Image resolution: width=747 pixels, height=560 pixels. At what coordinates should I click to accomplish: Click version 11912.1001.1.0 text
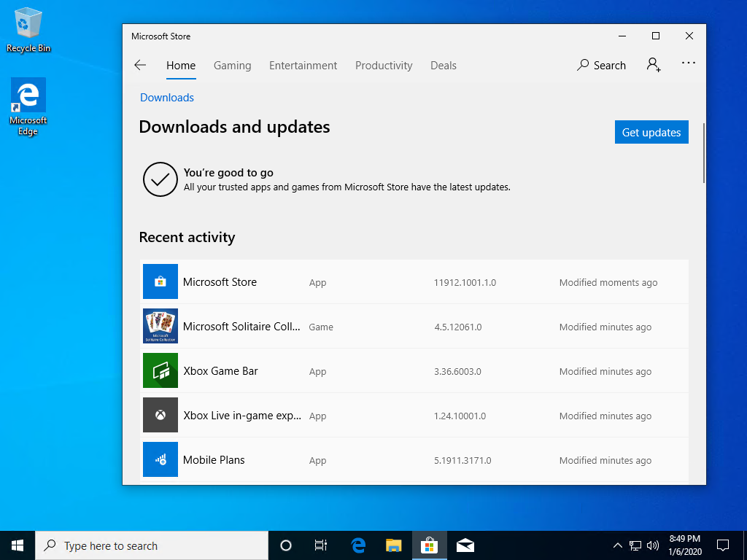point(465,282)
